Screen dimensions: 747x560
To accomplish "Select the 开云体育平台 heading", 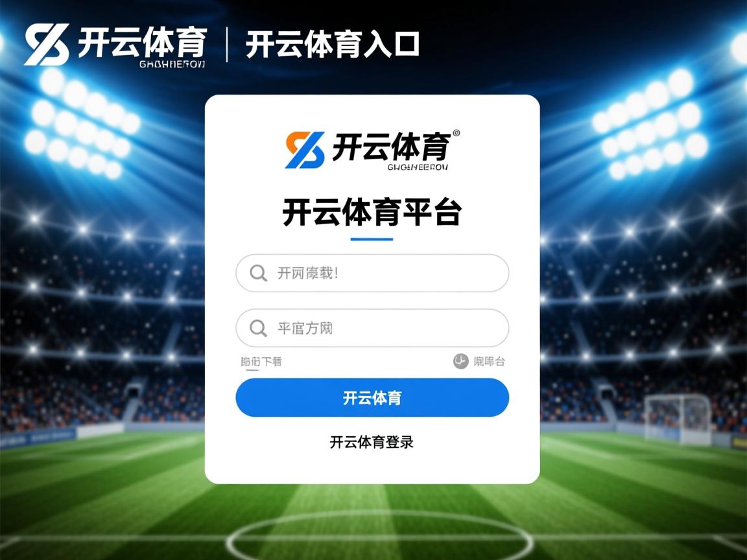I will point(372,211).
